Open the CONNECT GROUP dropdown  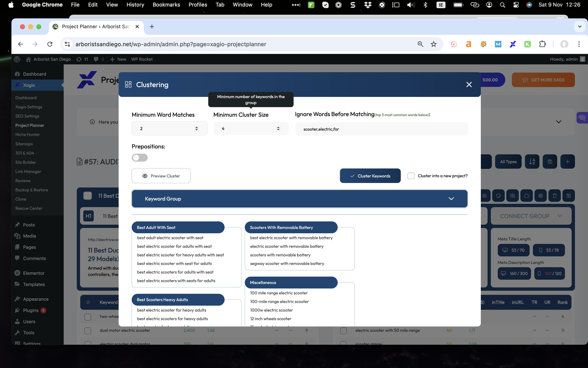(531, 216)
